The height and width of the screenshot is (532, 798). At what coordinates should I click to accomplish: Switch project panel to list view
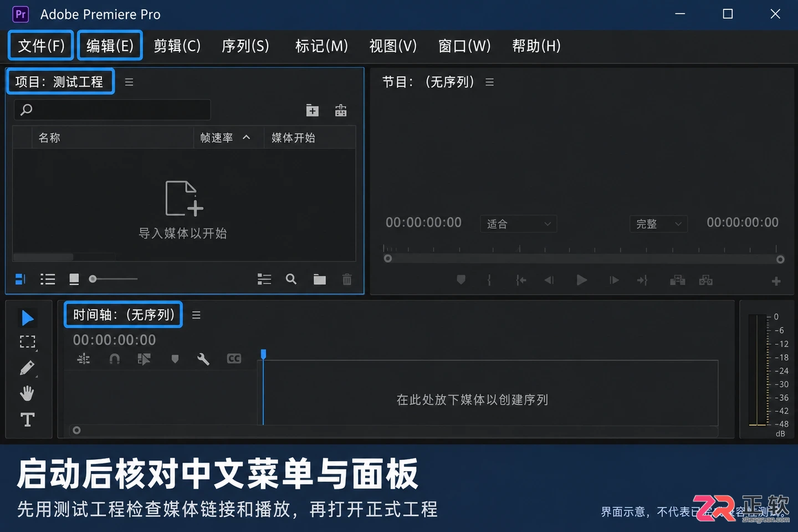(48, 279)
